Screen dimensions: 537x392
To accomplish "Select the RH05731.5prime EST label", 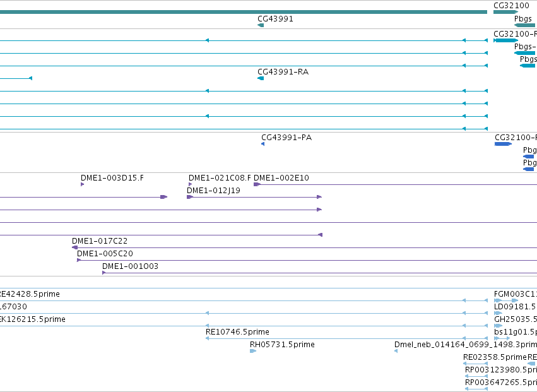I will [282, 345].
